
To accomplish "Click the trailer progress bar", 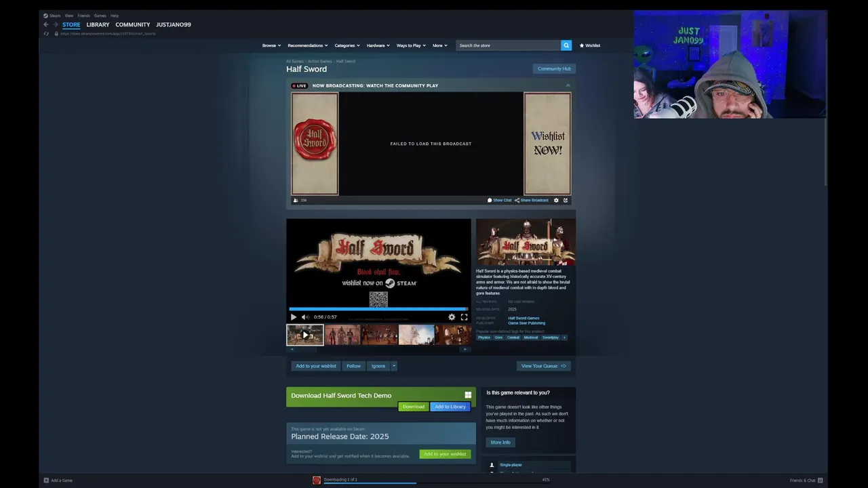I will (x=378, y=309).
